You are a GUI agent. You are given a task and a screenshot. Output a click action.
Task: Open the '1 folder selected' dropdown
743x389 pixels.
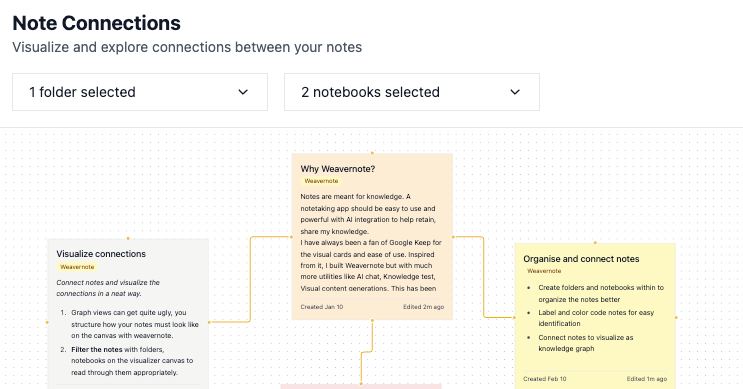(x=140, y=92)
